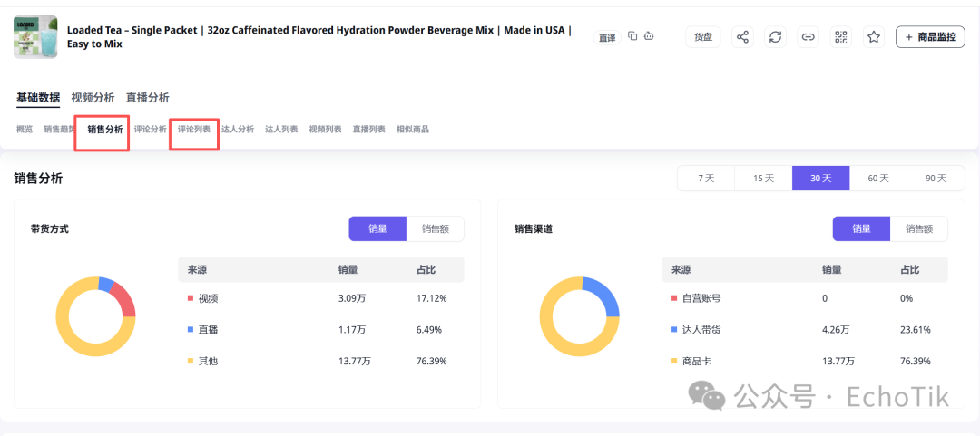The image size is (980, 436).
Task: Click the 视频 source row label
Action: [208, 298]
